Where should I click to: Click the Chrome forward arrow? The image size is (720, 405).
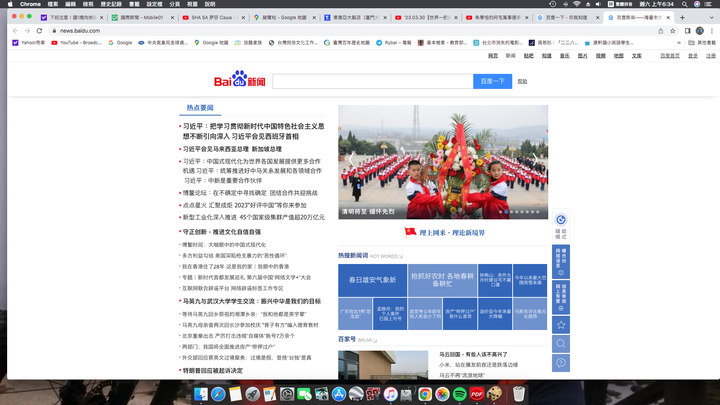tap(27, 31)
